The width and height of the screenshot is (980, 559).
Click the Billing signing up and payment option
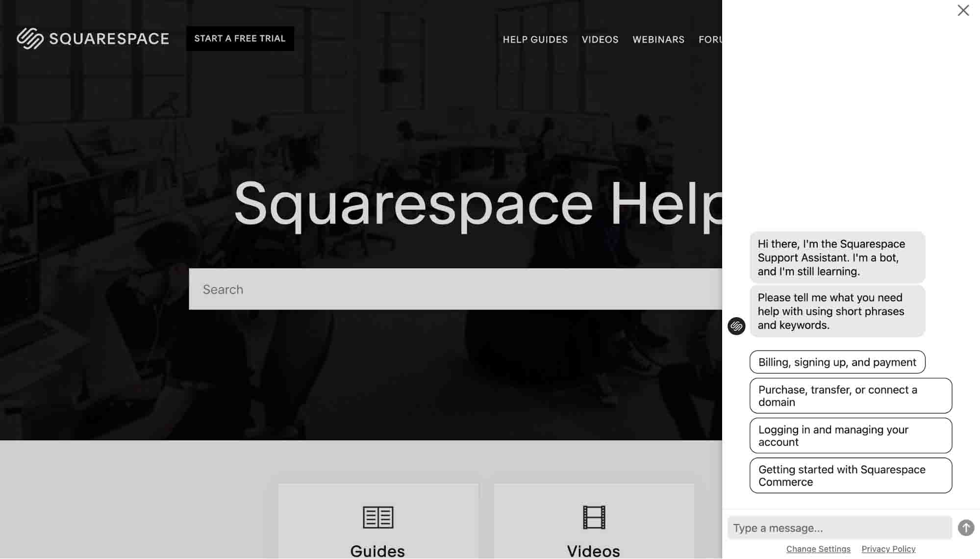(x=837, y=362)
